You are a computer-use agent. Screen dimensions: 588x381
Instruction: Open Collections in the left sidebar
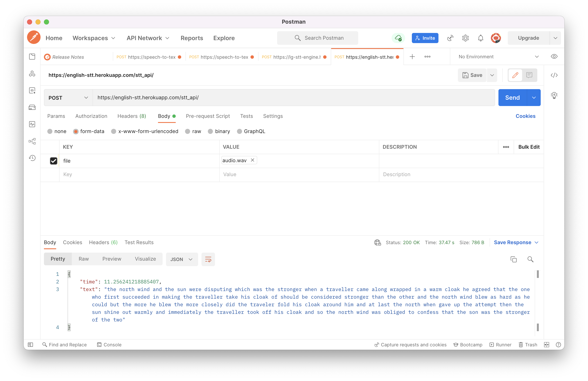32,57
